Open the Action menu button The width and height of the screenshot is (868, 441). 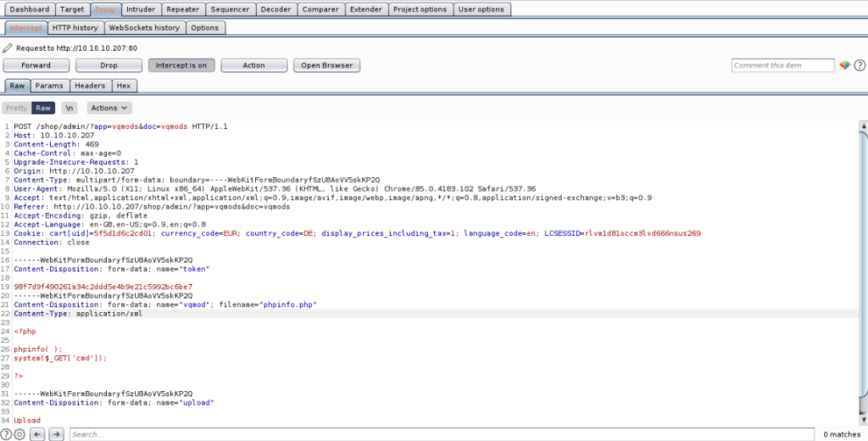tap(254, 65)
